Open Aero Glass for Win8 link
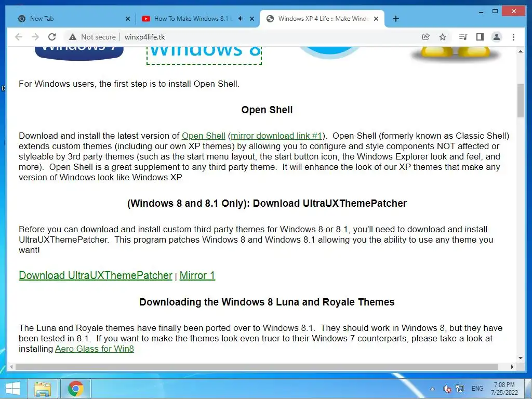 (95, 349)
